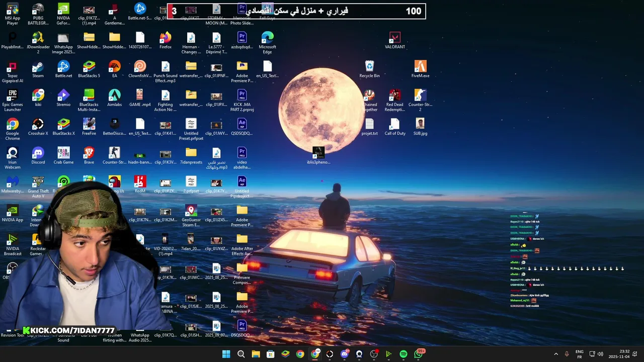
Task: Open the network status tray icon
Action: coord(592,354)
